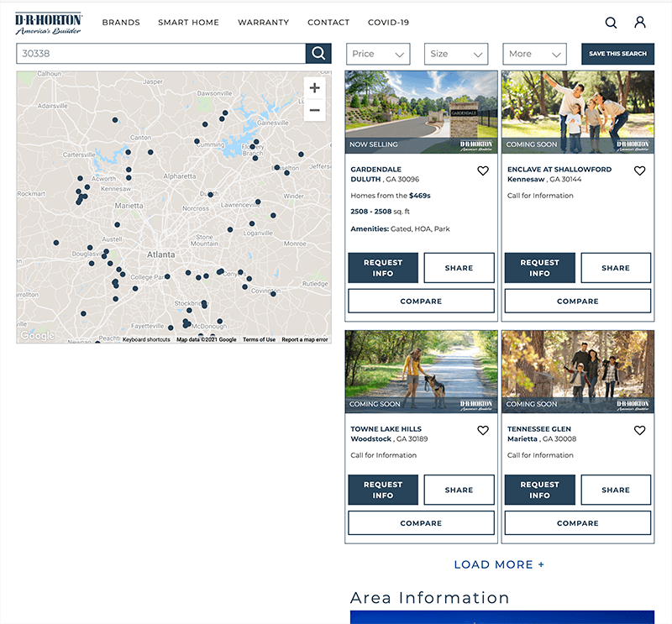Compare the Gardendale community
This screenshot has height=624, width=672.
(x=422, y=302)
